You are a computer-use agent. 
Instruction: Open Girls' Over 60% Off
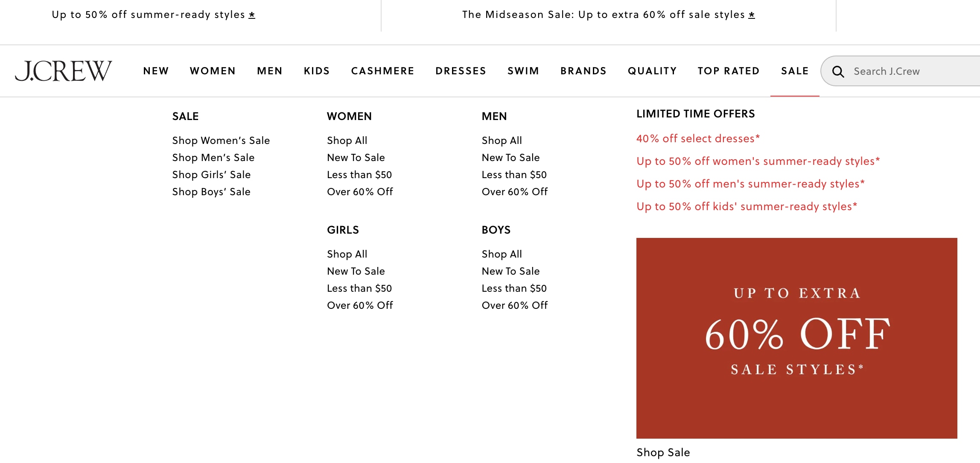tap(360, 305)
